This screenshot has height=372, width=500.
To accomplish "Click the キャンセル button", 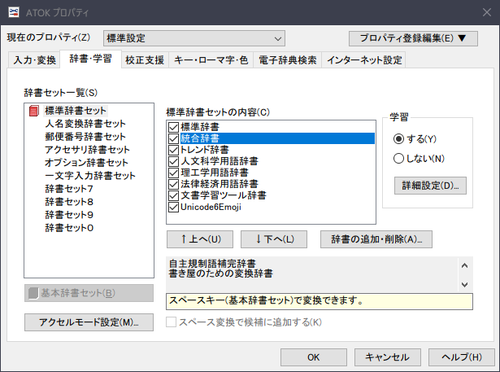I will (387, 357).
